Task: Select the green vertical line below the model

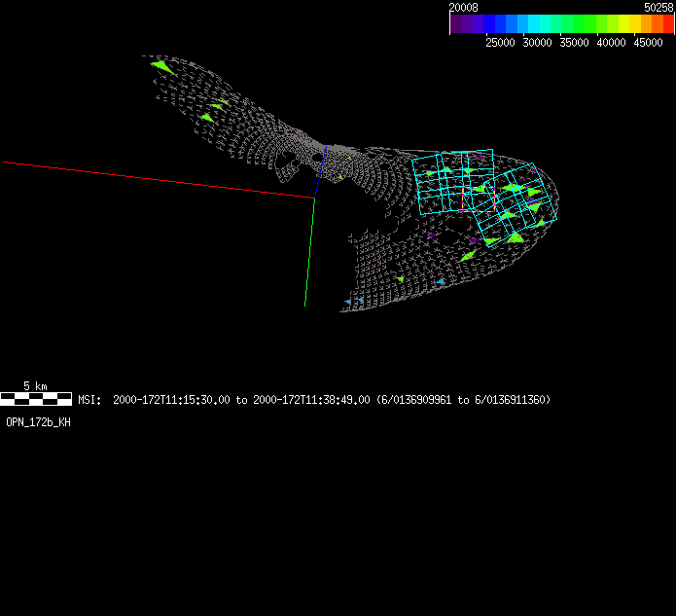Action: (309, 253)
